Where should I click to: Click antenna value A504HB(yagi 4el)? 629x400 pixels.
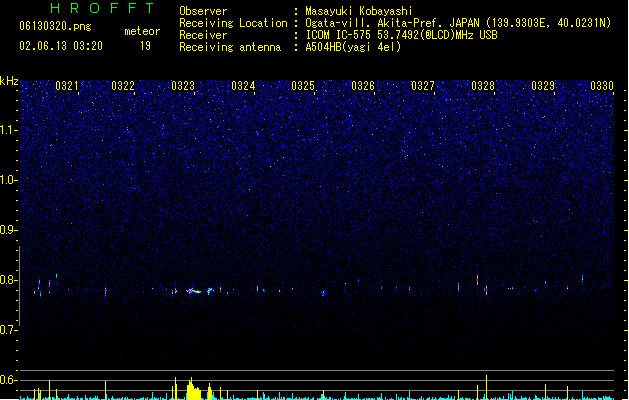pos(353,47)
